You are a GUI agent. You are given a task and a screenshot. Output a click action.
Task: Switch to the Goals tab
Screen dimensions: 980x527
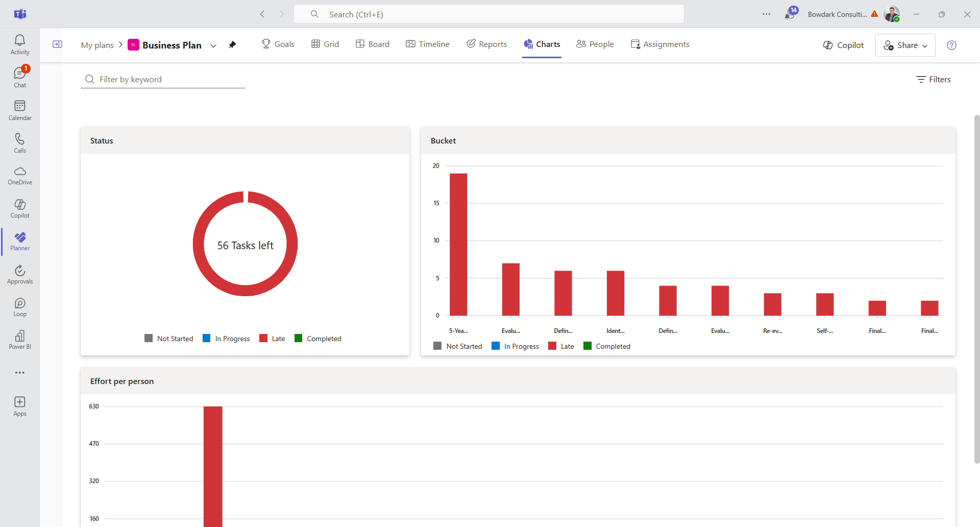[x=278, y=44]
